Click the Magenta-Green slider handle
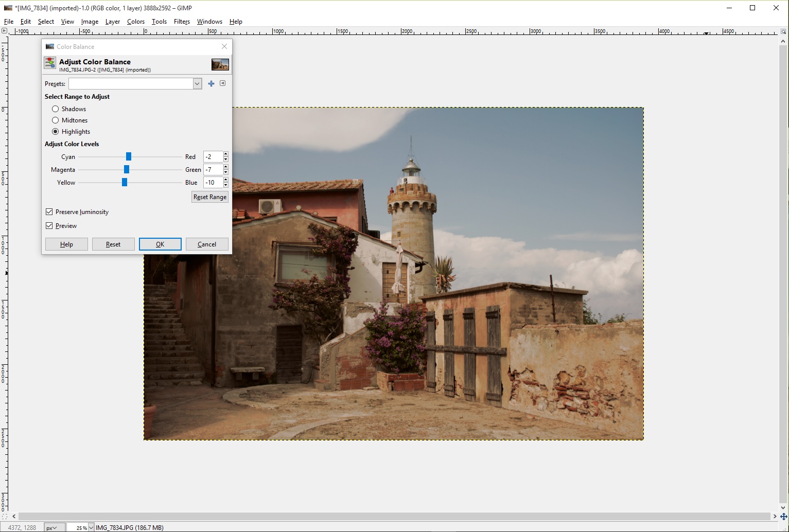789x532 pixels. click(127, 169)
